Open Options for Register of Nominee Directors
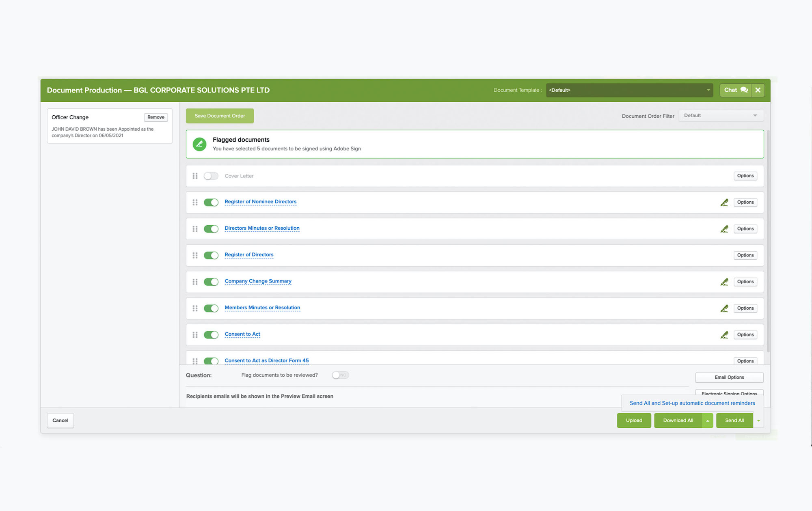Image resolution: width=812 pixels, height=511 pixels. click(745, 202)
